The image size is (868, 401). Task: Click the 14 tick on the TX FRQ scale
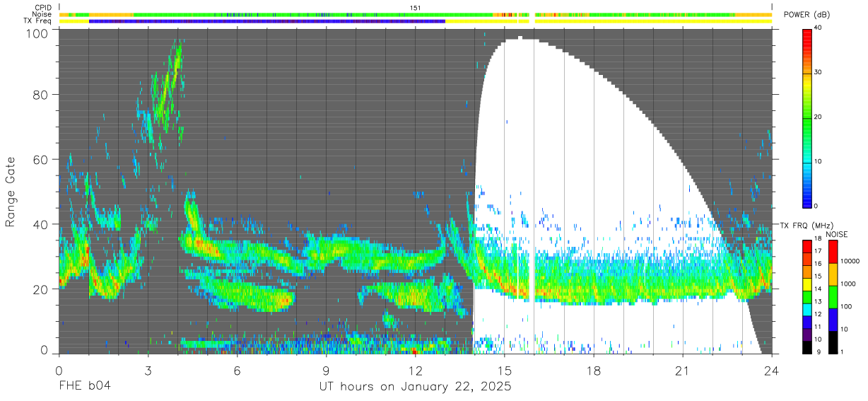(x=819, y=290)
